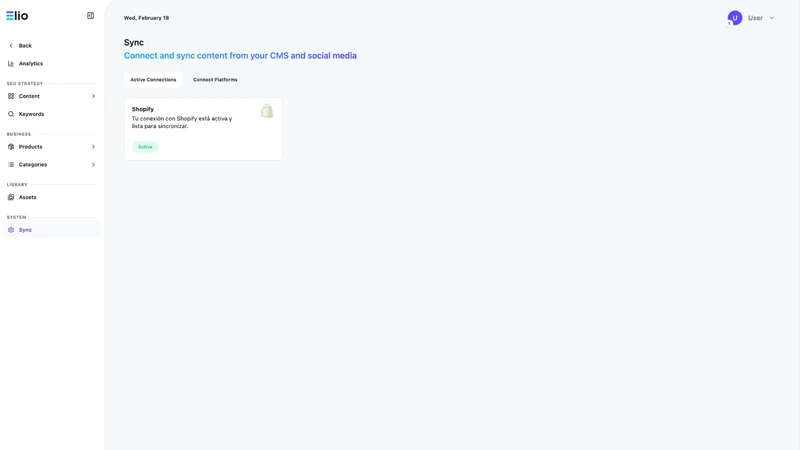The width and height of the screenshot is (800, 450).
Task: Click 'Connect and sync content' subtitle
Action: coord(240,56)
